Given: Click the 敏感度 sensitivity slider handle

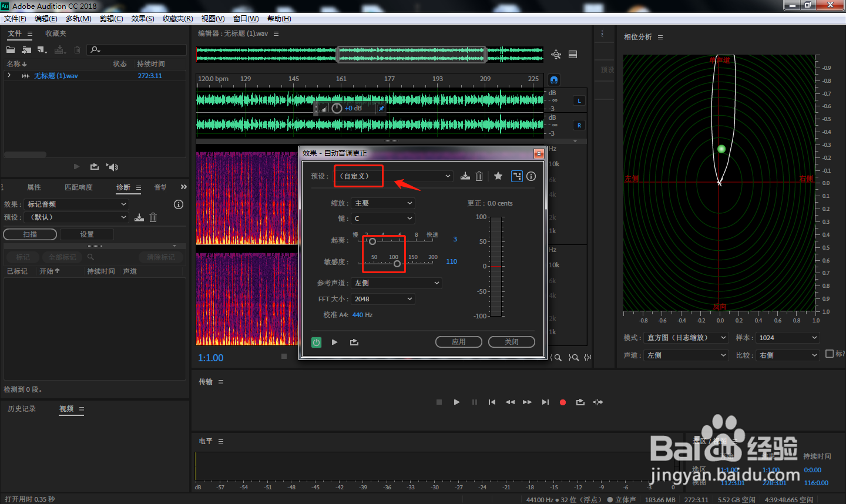Looking at the screenshot, I should [397, 264].
